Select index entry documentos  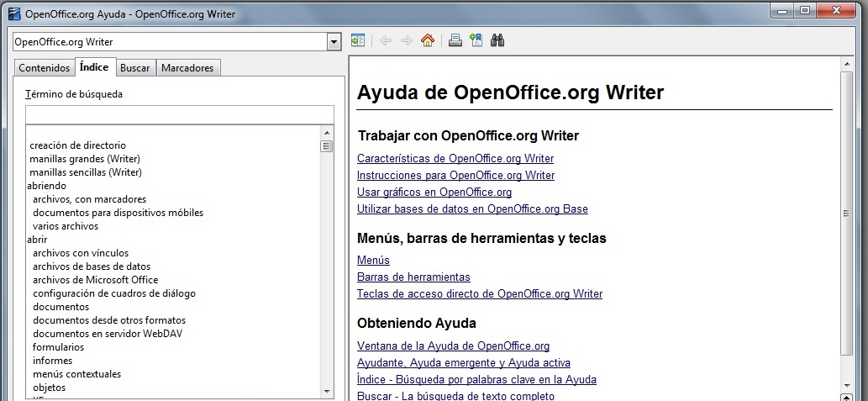click(x=60, y=307)
